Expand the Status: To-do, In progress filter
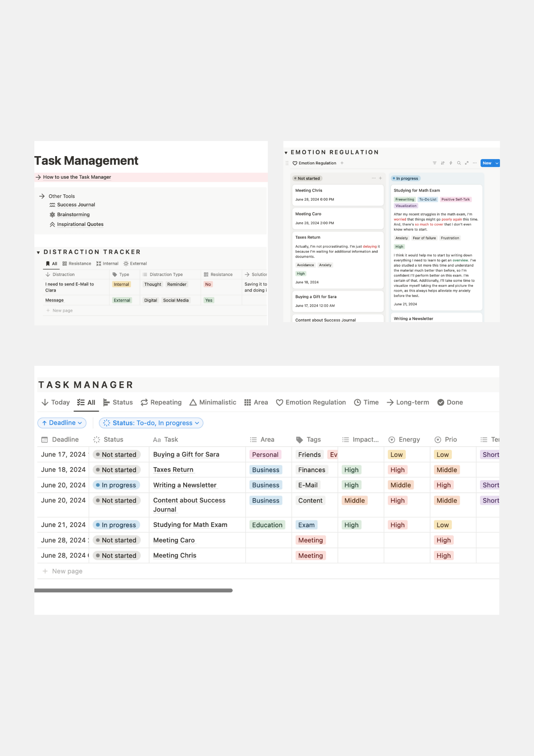The height and width of the screenshot is (756, 534). pyautogui.click(x=151, y=423)
